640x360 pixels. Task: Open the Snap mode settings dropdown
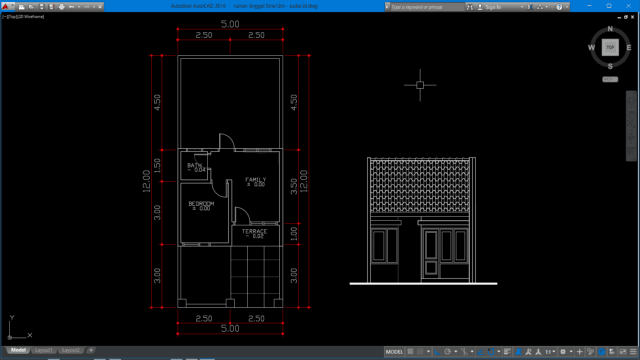[428, 352]
